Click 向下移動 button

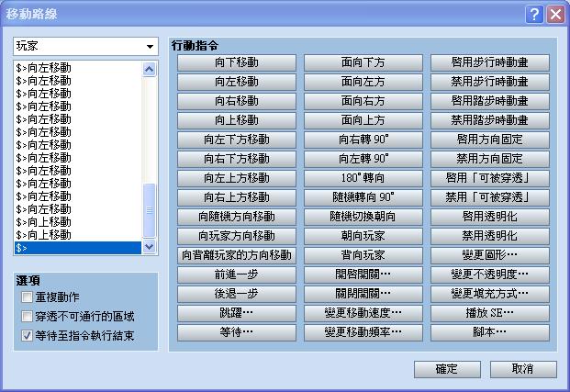point(237,62)
